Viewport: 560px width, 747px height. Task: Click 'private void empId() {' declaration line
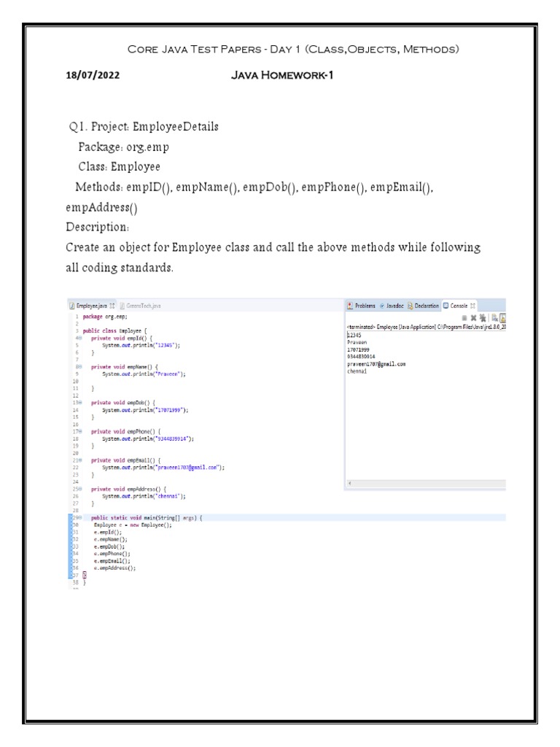(122, 338)
